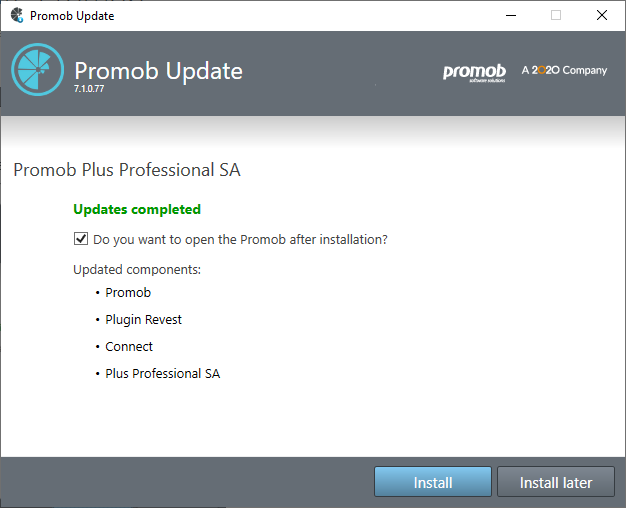
Task: Click the disabled maximize window button
Action: pos(556,16)
